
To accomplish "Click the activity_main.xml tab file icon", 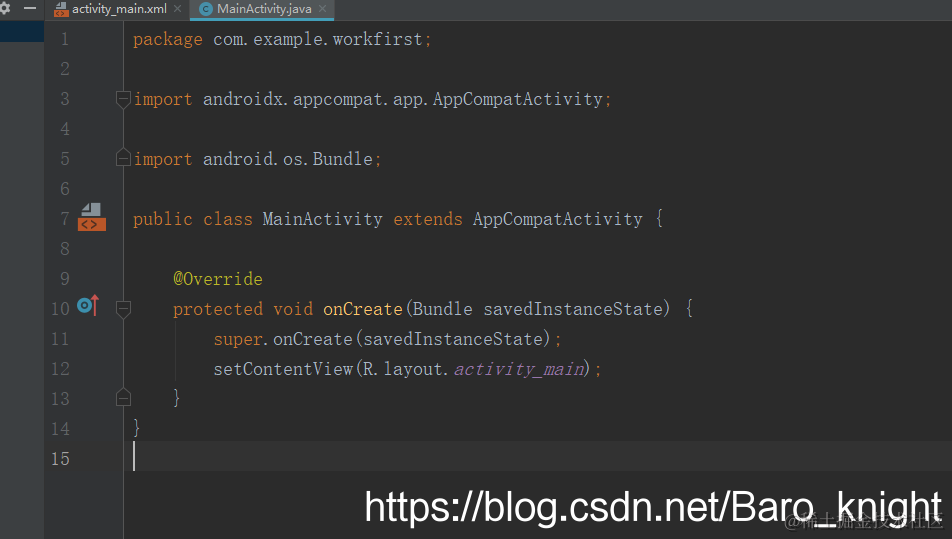I will [61, 9].
